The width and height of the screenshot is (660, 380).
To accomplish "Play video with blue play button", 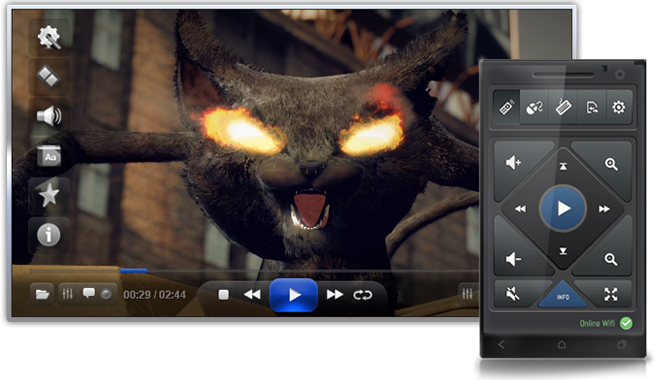I will tap(294, 295).
